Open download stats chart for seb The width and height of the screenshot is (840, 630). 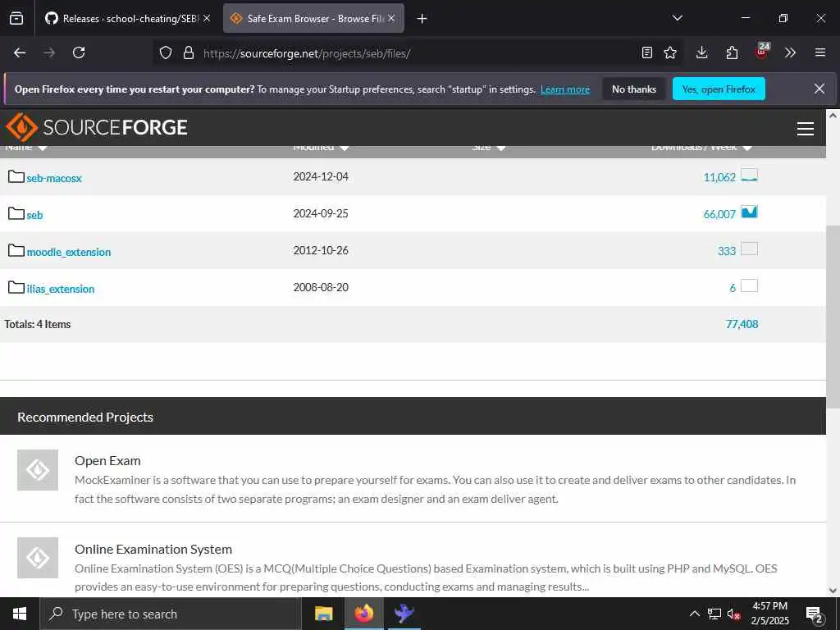coord(749,212)
